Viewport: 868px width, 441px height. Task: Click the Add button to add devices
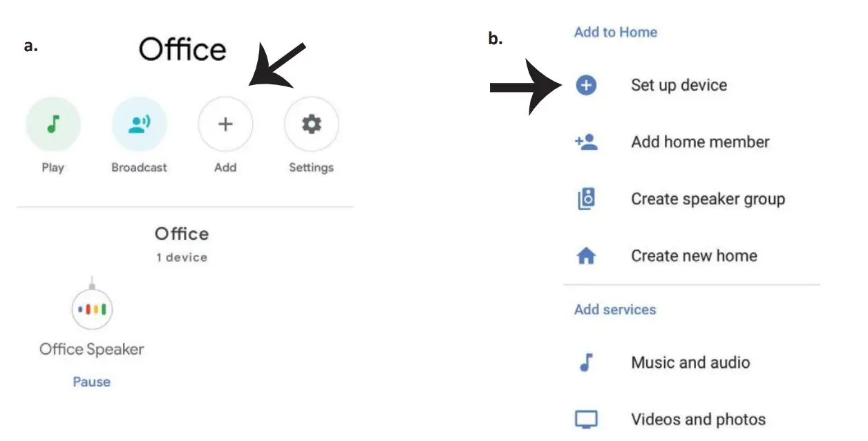coord(225,124)
